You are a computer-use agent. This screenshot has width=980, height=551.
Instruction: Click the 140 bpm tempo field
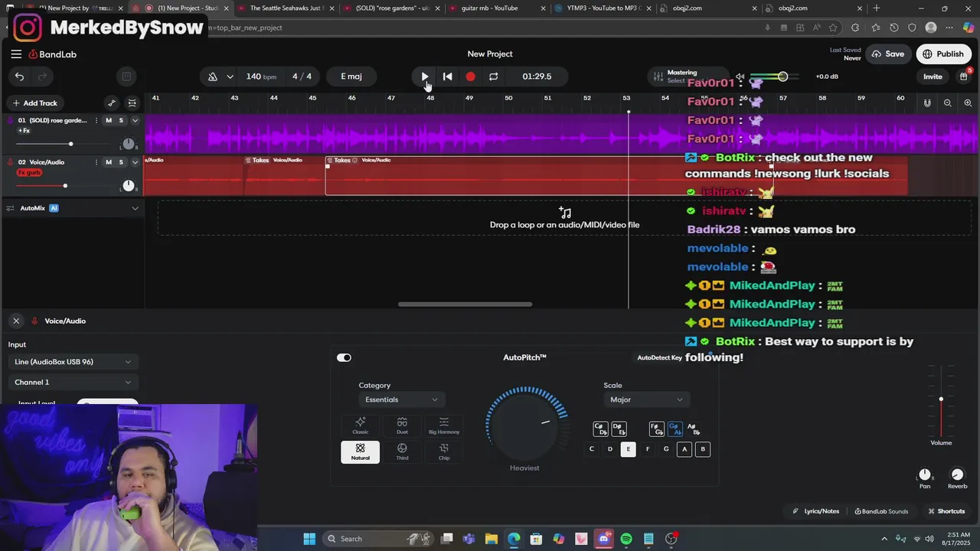coord(261,77)
